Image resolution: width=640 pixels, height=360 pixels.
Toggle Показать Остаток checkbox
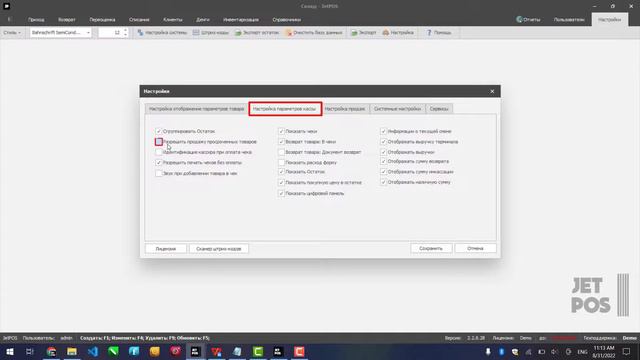[x=281, y=172]
